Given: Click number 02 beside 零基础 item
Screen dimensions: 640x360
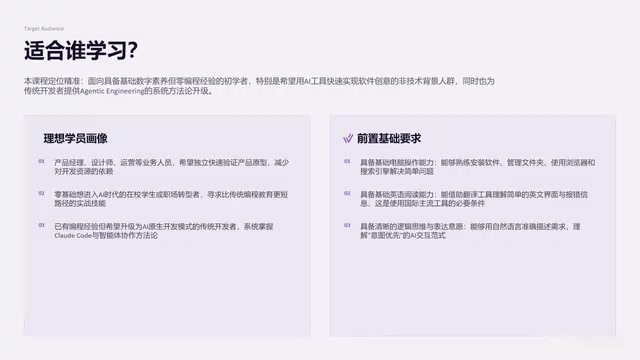Looking at the screenshot, I should click(41, 193).
